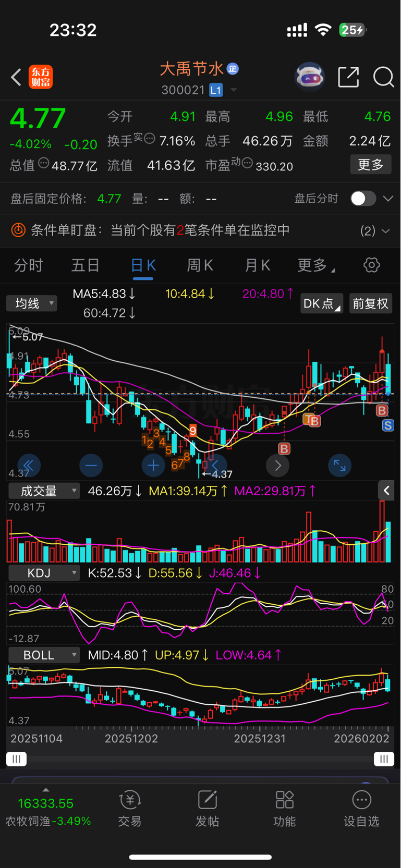Switch to 五日 tab
This screenshot has width=401, height=868.
[86, 265]
